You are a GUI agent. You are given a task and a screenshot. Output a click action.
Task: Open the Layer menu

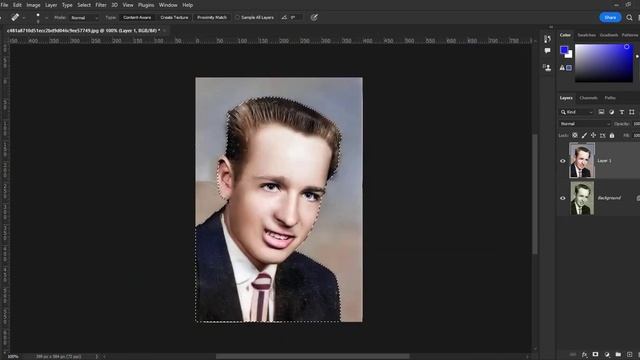tap(51, 5)
